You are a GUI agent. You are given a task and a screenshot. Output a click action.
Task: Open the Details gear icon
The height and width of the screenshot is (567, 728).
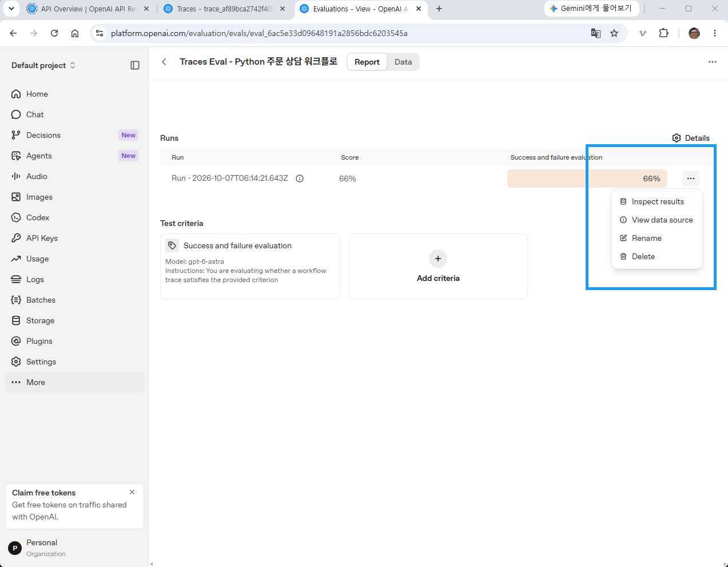677,138
